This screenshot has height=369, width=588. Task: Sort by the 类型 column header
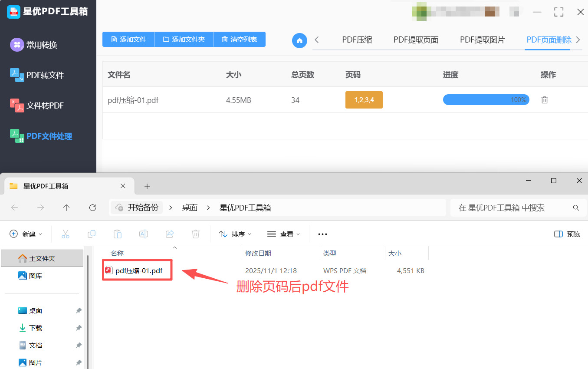pos(330,253)
